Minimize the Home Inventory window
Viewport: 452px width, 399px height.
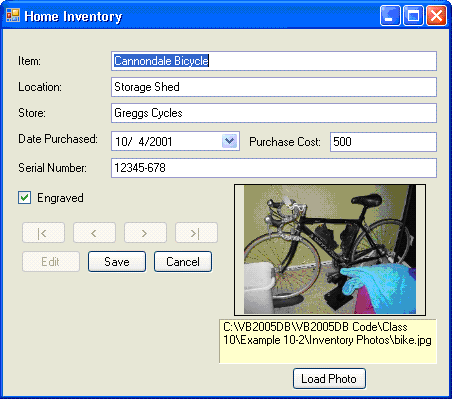pyautogui.click(x=390, y=15)
